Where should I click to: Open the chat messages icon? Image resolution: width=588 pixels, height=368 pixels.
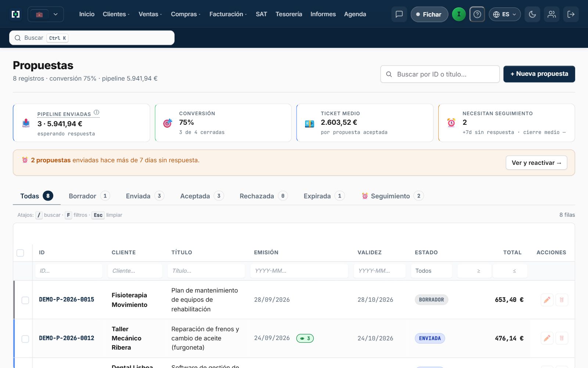(x=399, y=14)
